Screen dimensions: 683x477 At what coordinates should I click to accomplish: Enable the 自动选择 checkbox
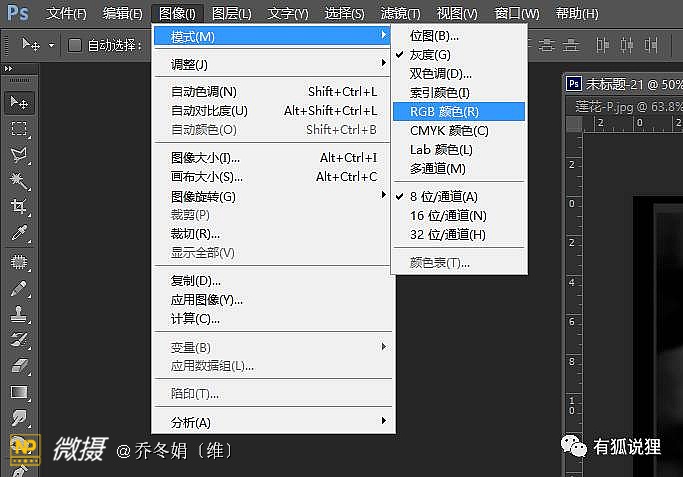click(x=75, y=45)
